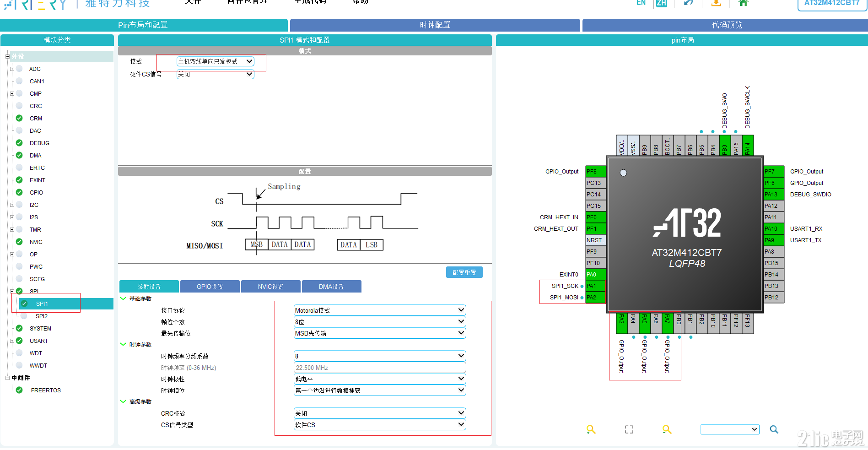This screenshot has width=868, height=450.
Task: Open the GPIO设置 tab
Action: (x=210, y=287)
